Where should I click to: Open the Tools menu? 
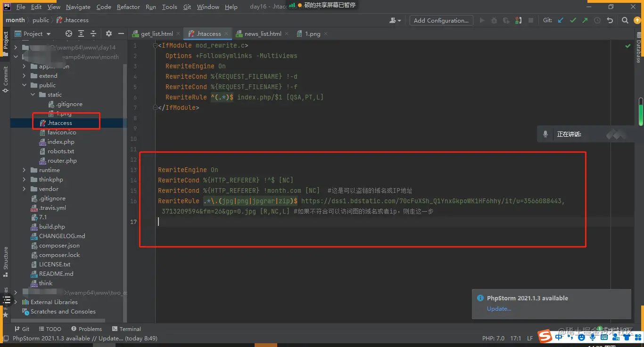click(169, 7)
